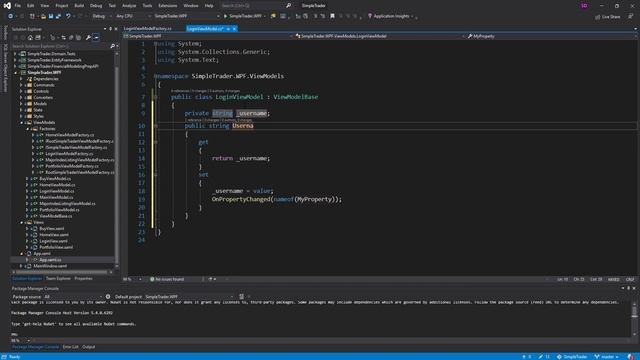The image size is (640, 360).
Task: Select Dependencies node in Solution Explorer
Action: tap(46, 79)
